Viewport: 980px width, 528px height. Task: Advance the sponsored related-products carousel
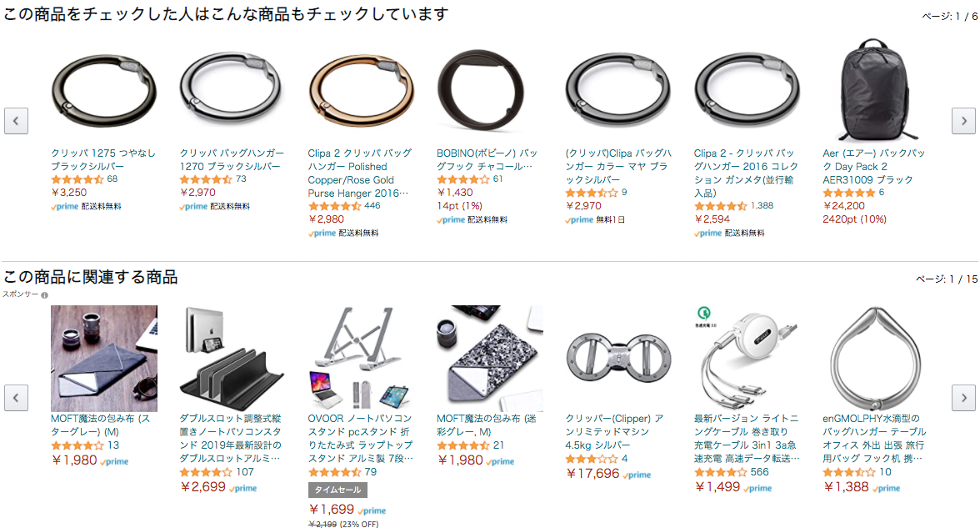point(963,397)
